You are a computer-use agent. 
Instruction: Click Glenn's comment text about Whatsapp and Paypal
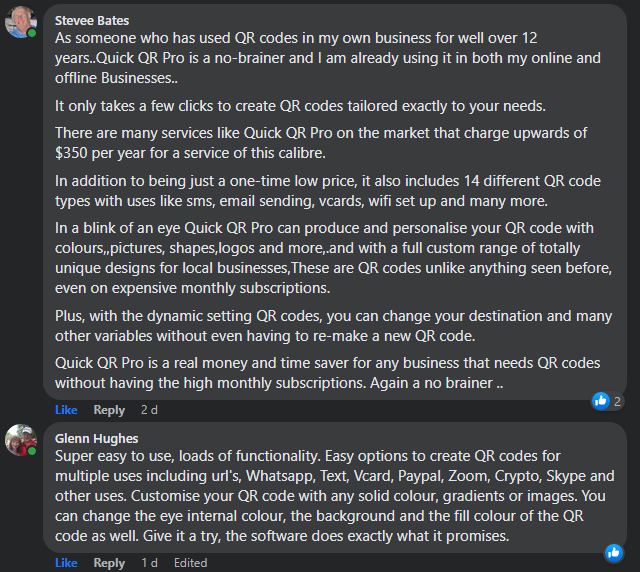(x=335, y=496)
